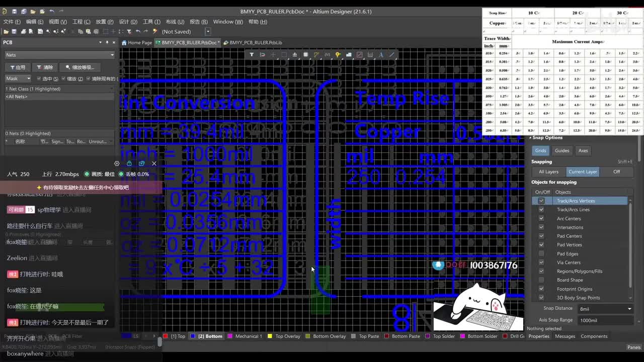Toggle the 清除现有的 checkbox

click(88, 78)
